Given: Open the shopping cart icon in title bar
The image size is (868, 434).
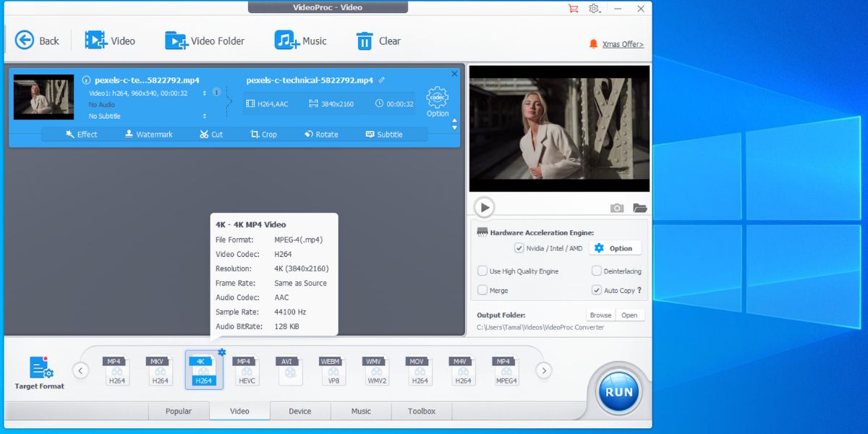Looking at the screenshot, I should pos(574,9).
